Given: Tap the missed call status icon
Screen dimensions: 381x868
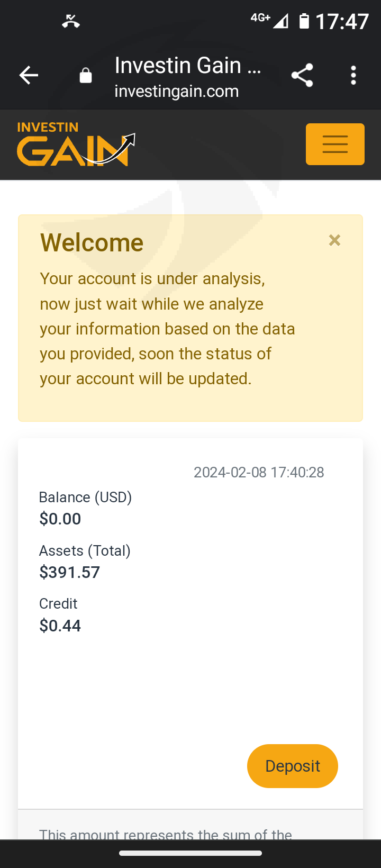Looking at the screenshot, I should tap(70, 21).
